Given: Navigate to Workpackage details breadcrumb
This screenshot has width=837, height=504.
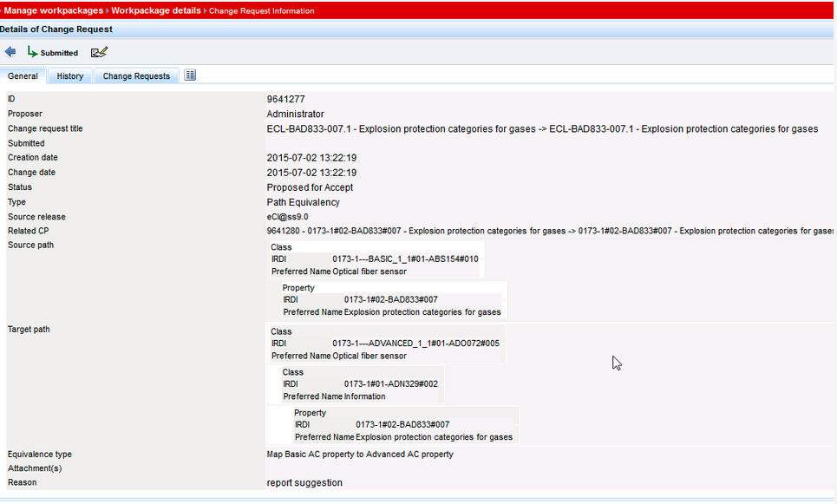Looking at the screenshot, I should pos(155,10).
